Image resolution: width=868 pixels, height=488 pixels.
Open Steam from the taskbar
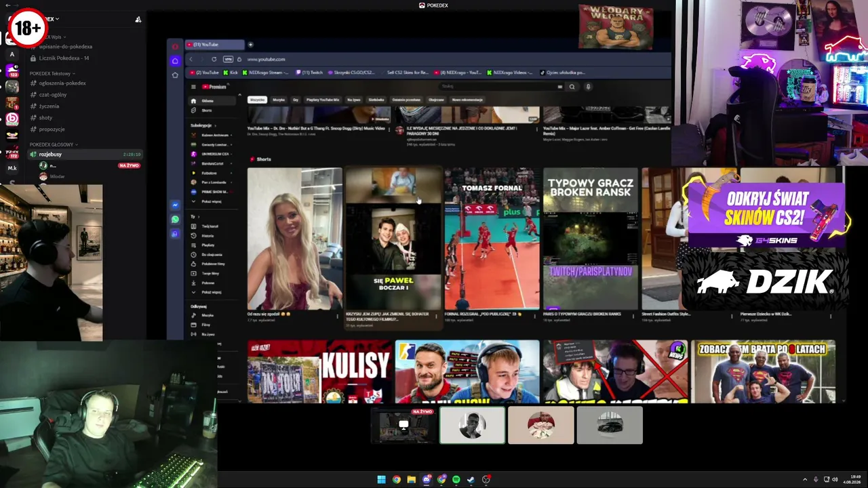point(471,480)
